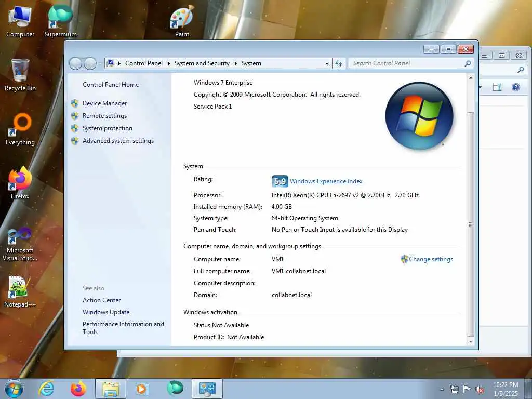
Task: Open the Action Center flag icon
Action: point(467,389)
